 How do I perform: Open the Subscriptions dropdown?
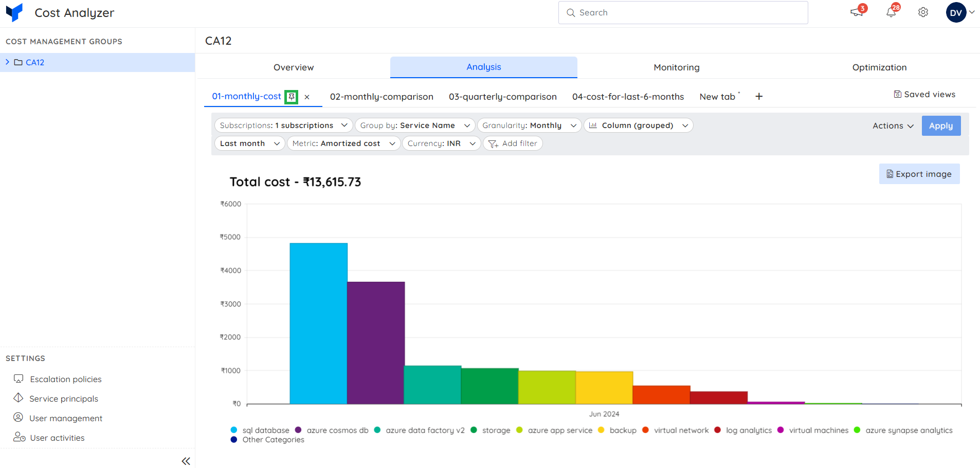click(x=283, y=125)
